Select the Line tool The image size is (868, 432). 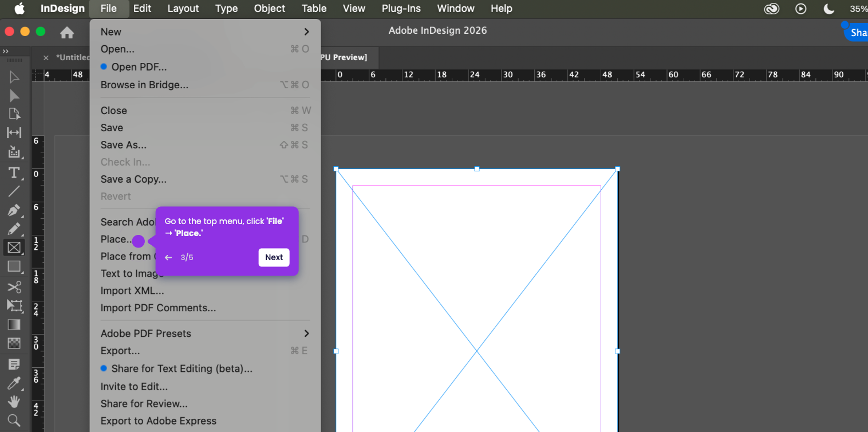point(14,191)
